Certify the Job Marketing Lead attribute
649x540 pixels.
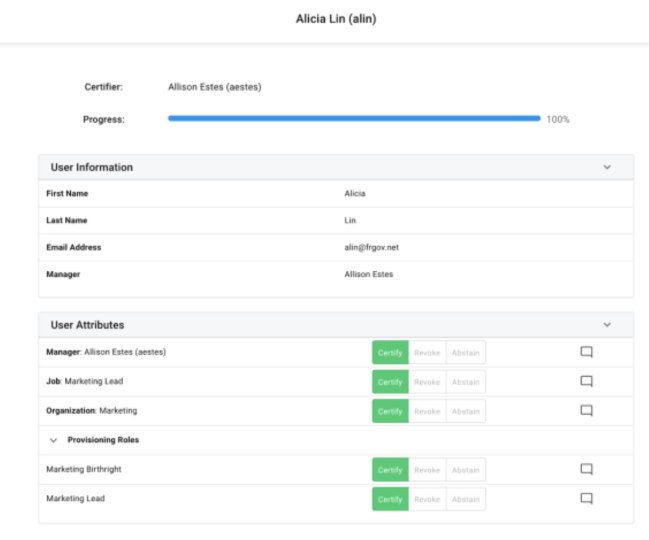coord(390,381)
